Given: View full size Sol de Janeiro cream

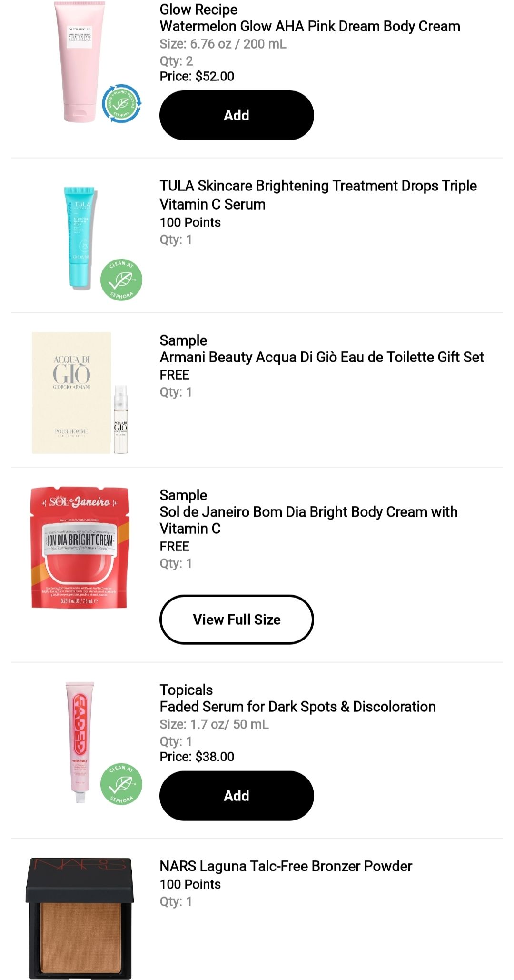Looking at the screenshot, I should [237, 620].
